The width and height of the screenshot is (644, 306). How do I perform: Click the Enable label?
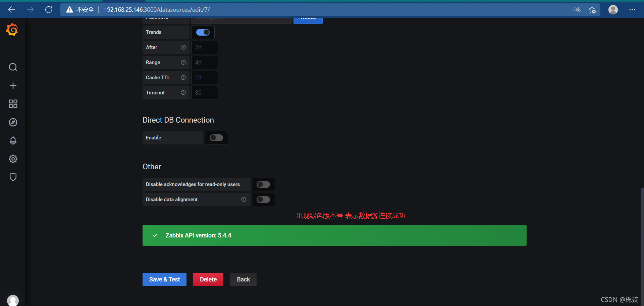coord(153,138)
